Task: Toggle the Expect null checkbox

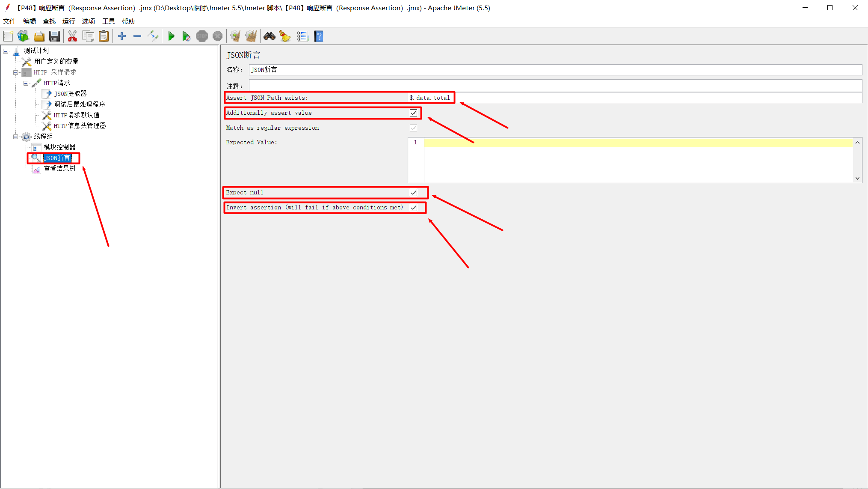Action: click(413, 193)
